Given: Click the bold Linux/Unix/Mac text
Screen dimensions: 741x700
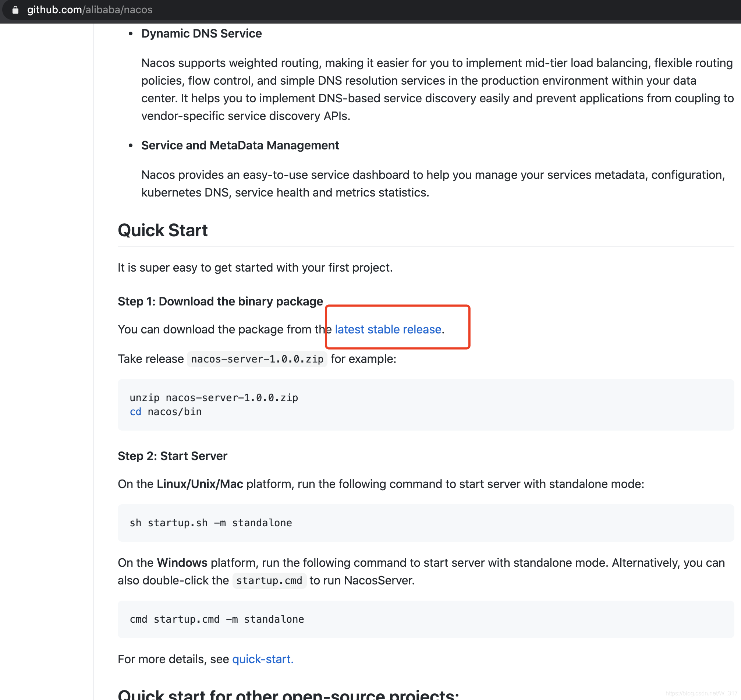Looking at the screenshot, I should click(200, 484).
